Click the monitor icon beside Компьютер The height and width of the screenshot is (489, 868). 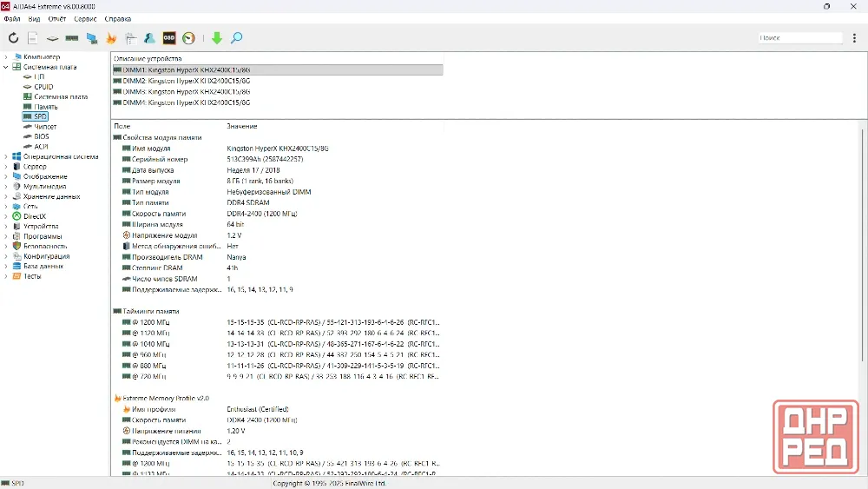click(x=16, y=56)
